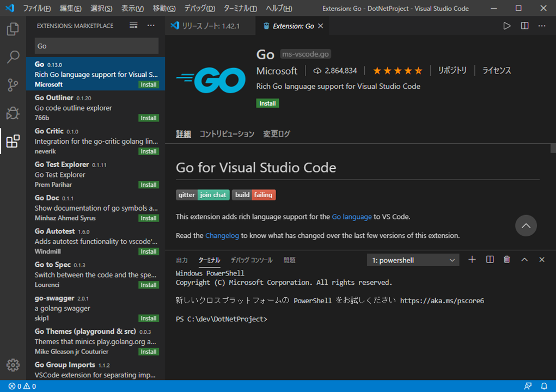Close the Extension: Go tab
This screenshot has width=556, height=392.
click(321, 26)
